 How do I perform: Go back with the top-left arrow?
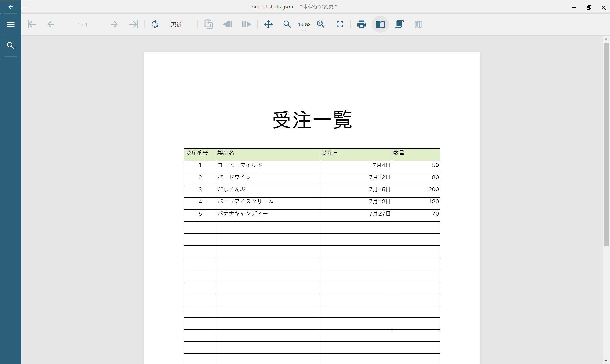coord(11,7)
